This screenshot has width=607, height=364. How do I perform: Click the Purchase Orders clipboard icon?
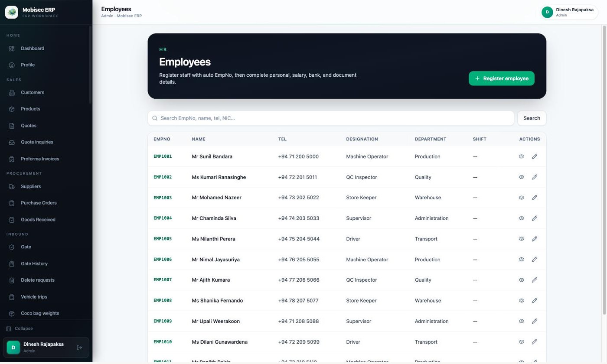12,203
